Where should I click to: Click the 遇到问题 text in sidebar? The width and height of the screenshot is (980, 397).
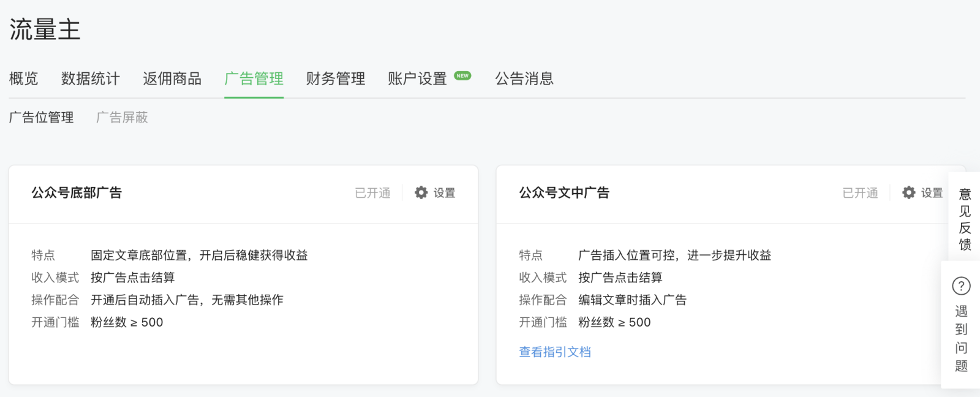(x=961, y=338)
